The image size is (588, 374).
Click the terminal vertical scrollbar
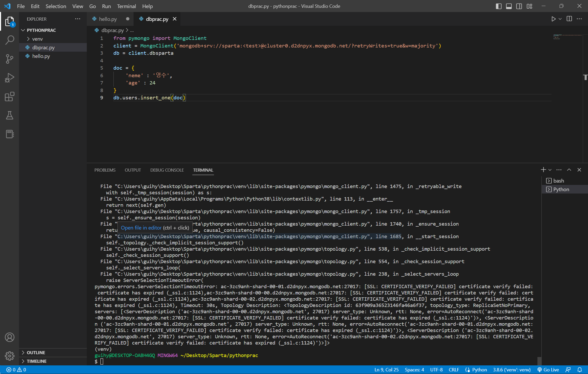(539, 361)
